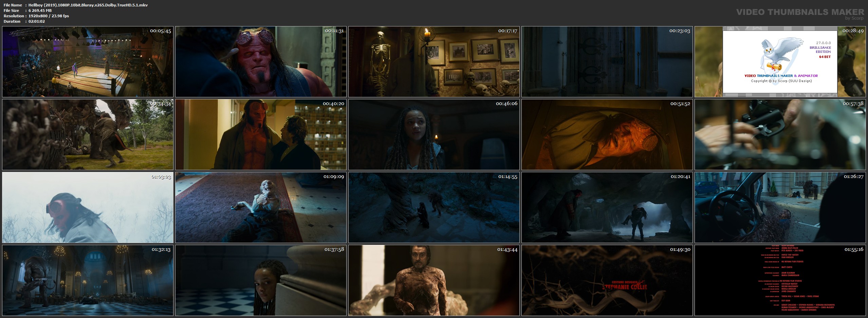
Task: Click the pale creature on carpet thumbnail at 01:09:09
Action: 261,207
